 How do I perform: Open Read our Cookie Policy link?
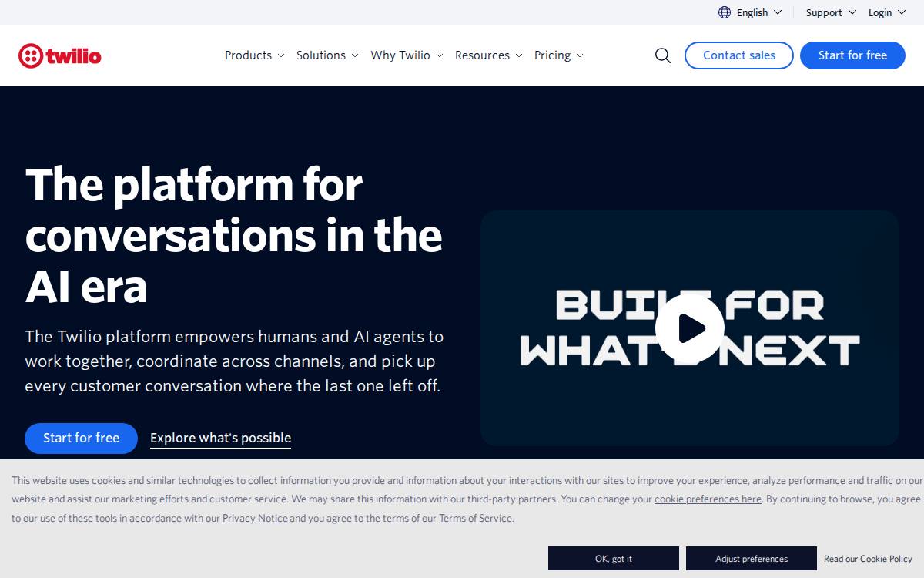[868, 559]
